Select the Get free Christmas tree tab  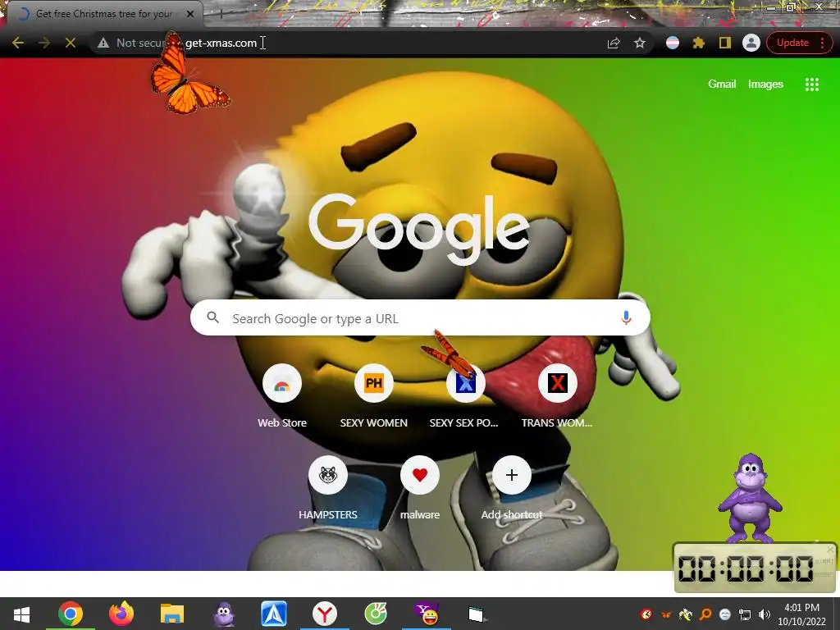(x=104, y=14)
